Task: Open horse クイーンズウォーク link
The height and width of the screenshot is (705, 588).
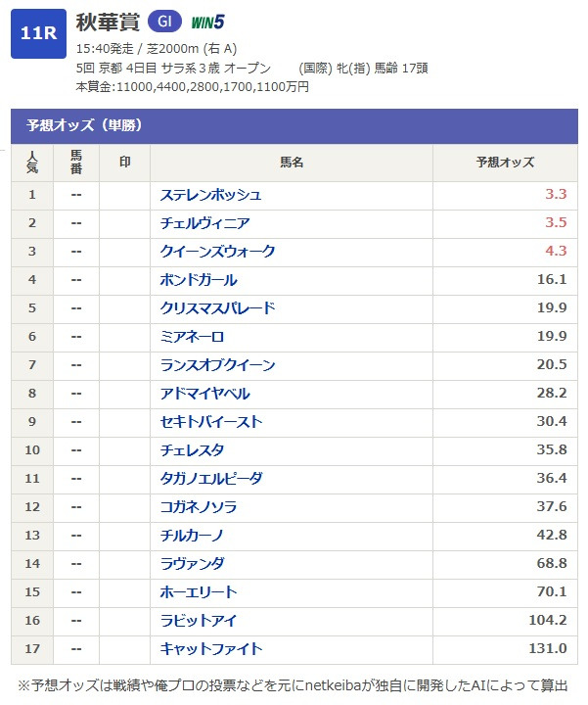Action: point(217,252)
